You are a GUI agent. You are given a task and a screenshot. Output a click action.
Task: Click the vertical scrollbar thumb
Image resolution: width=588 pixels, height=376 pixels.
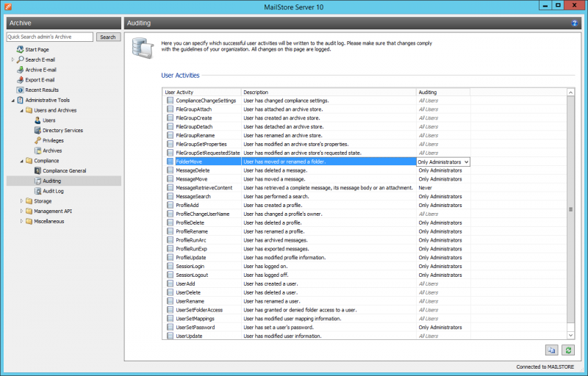click(570, 209)
